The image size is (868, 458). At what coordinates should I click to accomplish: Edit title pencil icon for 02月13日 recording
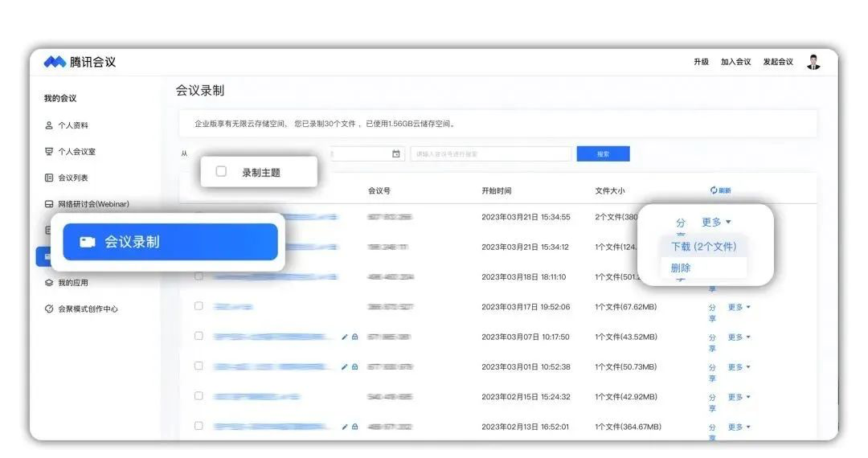point(344,427)
